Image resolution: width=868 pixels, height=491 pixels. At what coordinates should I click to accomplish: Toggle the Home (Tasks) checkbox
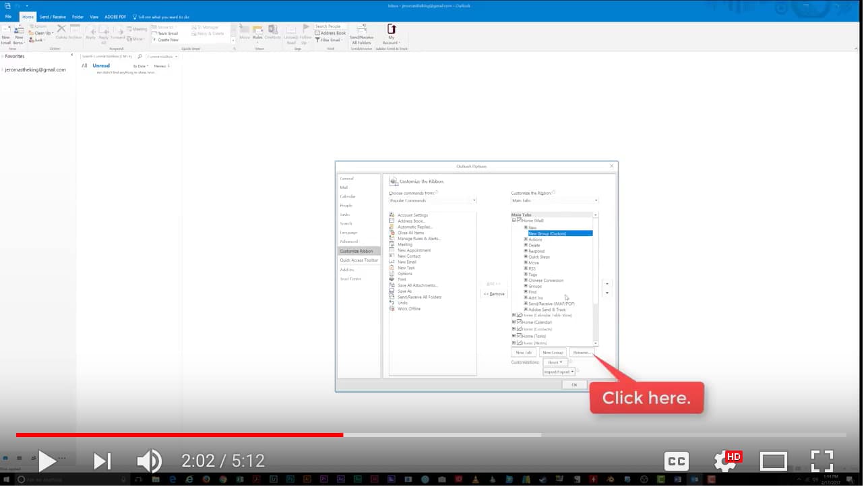518,336
